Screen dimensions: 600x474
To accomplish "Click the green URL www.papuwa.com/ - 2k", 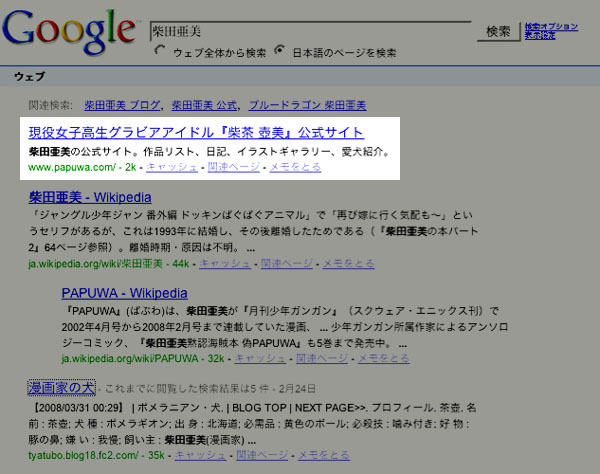I will click(82, 167).
